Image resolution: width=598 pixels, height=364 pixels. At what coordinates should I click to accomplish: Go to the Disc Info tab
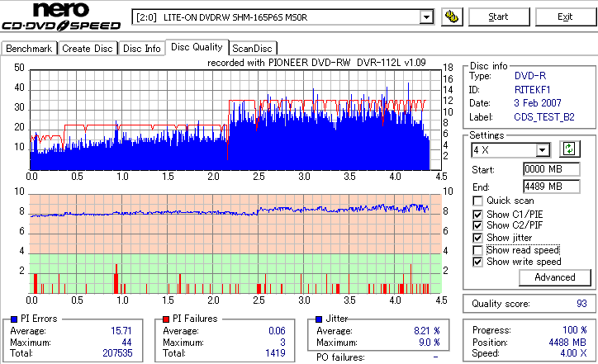(x=141, y=49)
